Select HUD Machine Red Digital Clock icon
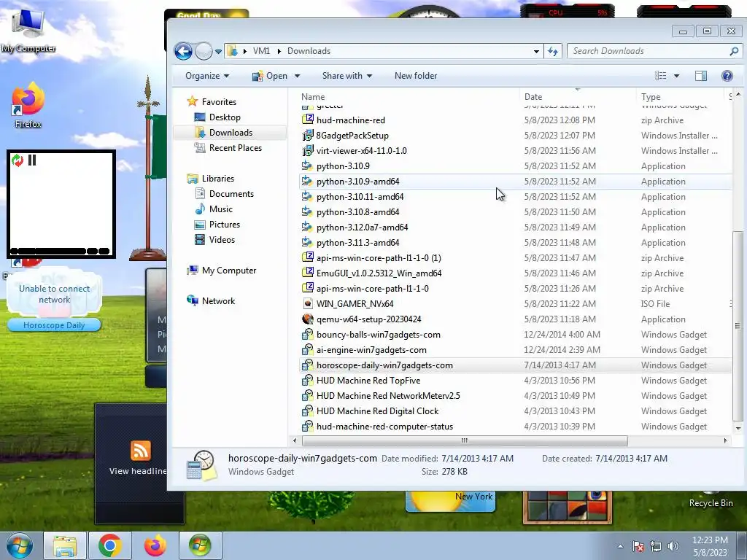This screenshot has width=747, height=560. point(308,411)
